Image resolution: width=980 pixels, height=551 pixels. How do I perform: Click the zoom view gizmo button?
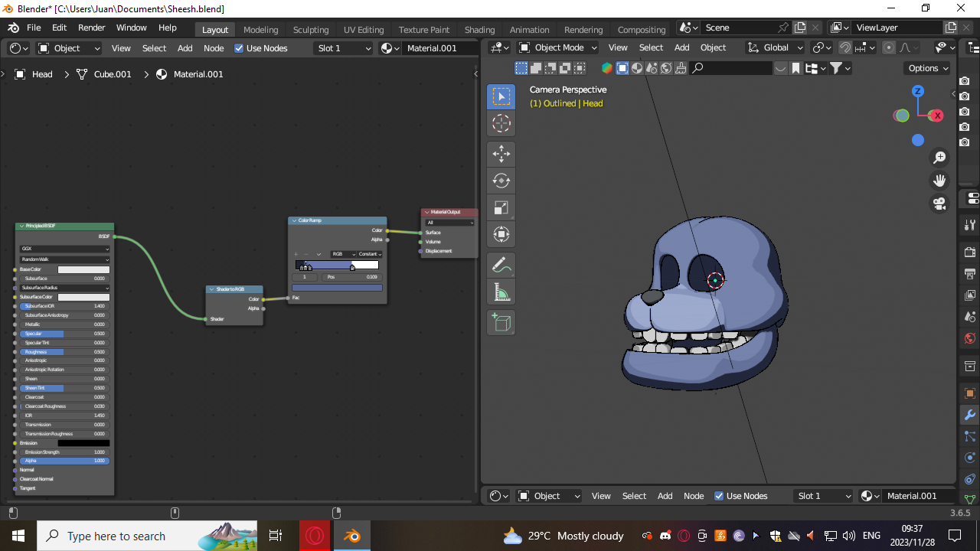pyautogui.click(x=939, y=158)
